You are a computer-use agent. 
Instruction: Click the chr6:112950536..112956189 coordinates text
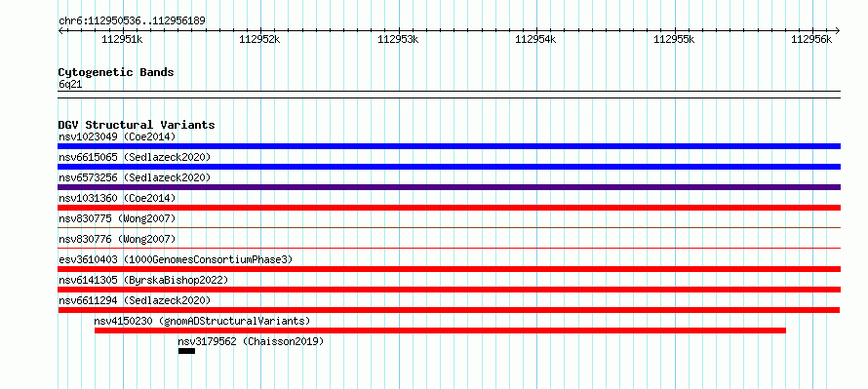click(x=132, y=21)
